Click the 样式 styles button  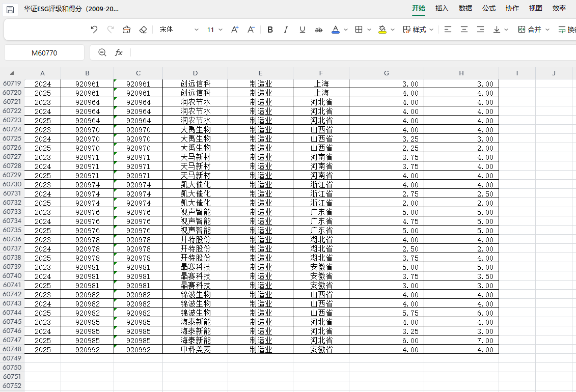[x=415, y=30]
